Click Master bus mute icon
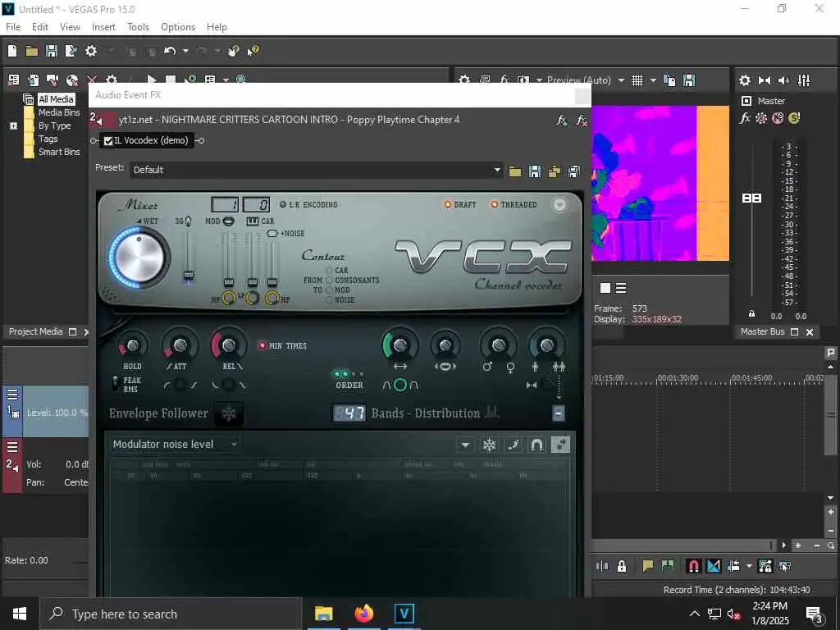840x630 pixels. point(778,118)
